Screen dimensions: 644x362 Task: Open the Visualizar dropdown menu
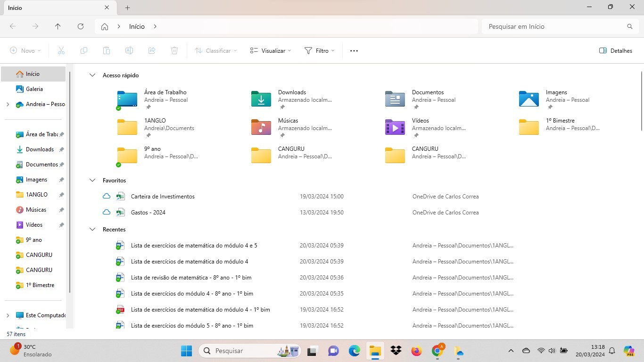(x=271, y=50)
